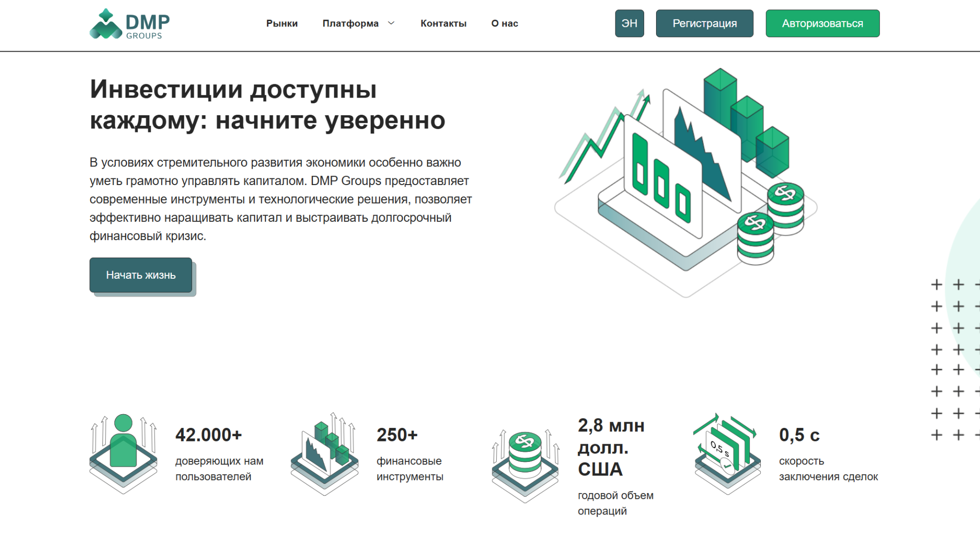Go to the Контакты page

pyautogui.click(x=443, y=23)
